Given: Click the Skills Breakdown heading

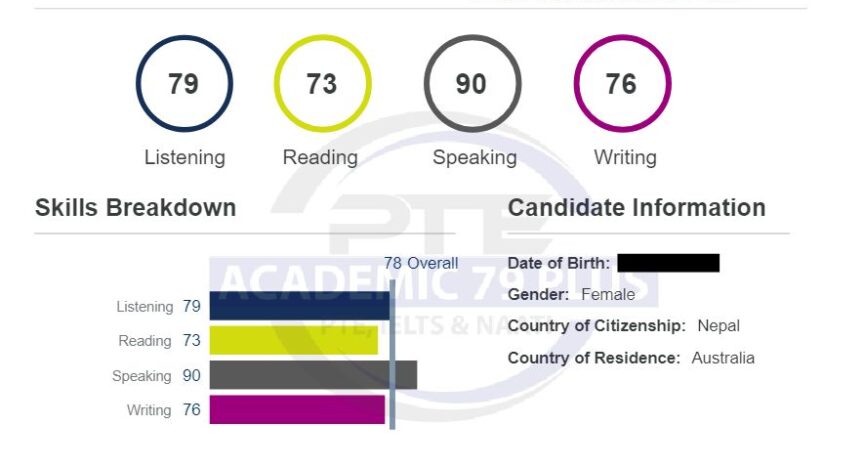Looking at the screenshot, I should pyautogui.click(x=136, y=208).
